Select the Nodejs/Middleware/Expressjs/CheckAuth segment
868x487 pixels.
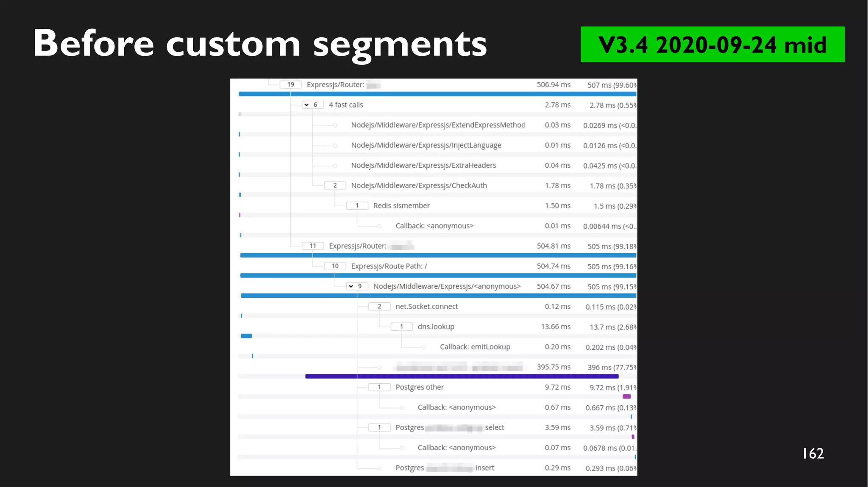click(x=419, y=185)
